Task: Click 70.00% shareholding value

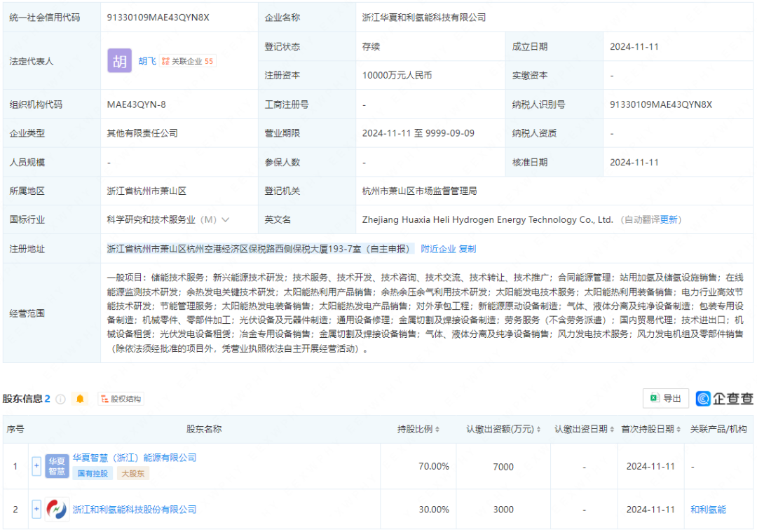Action: click(434, 466)
